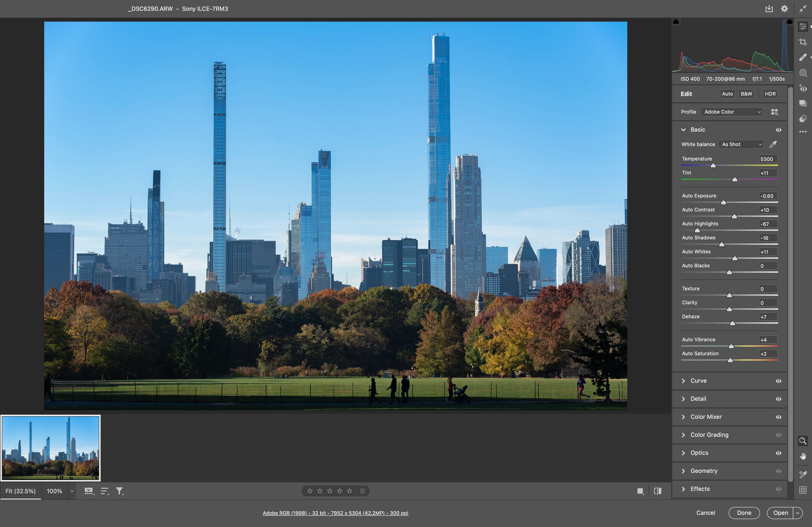Select the 100% zoom level
Image resolution: width=812 pixels, height=527 pixels.
[54, 491]
